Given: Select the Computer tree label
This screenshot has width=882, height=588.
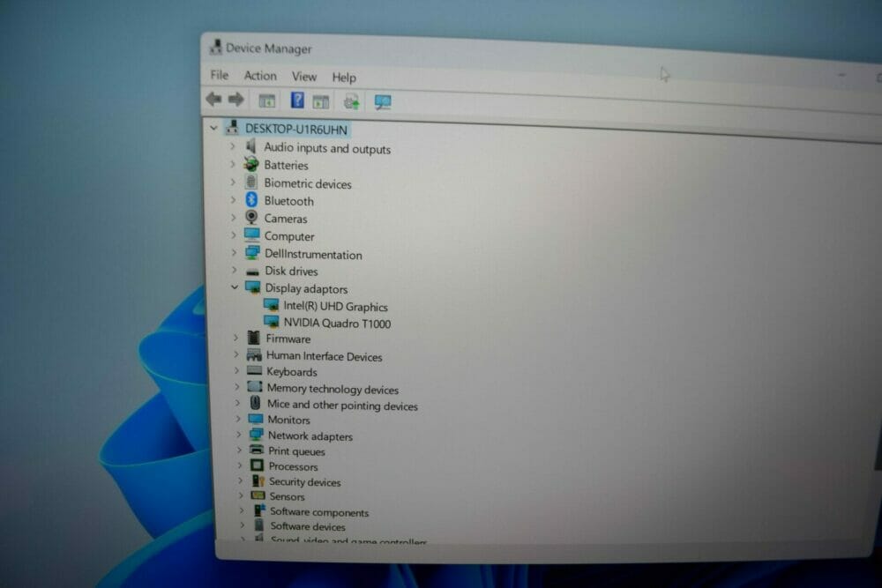Looking at the screenshot, I should pyautogui.click(x=289, y=236).
